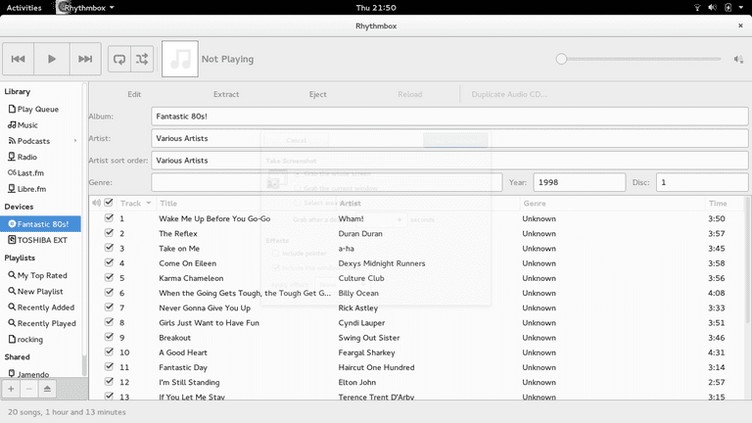The image size is (752, 423).
Task: Click the Artist sort order field
Action: 449,160
